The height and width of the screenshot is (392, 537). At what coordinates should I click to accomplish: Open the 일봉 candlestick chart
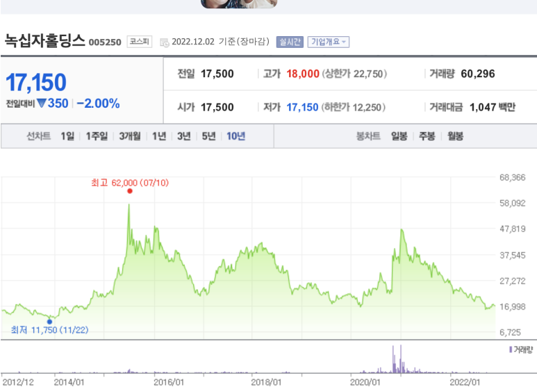click(399, 136)
